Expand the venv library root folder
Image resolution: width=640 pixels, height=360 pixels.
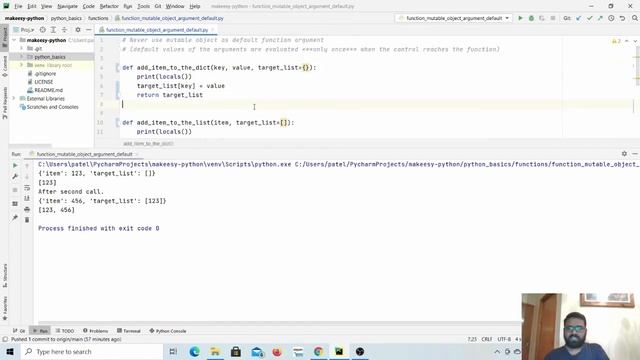tap(22, 65)
